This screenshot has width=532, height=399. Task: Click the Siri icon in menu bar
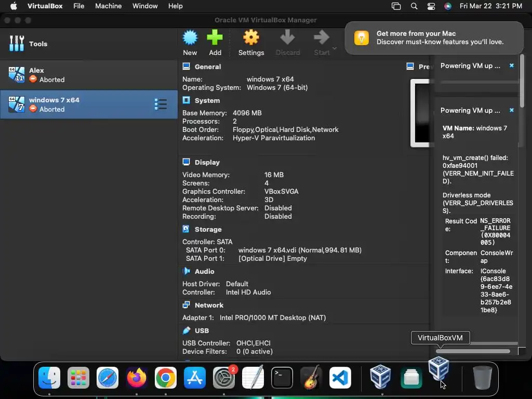(x=447, y=6)
